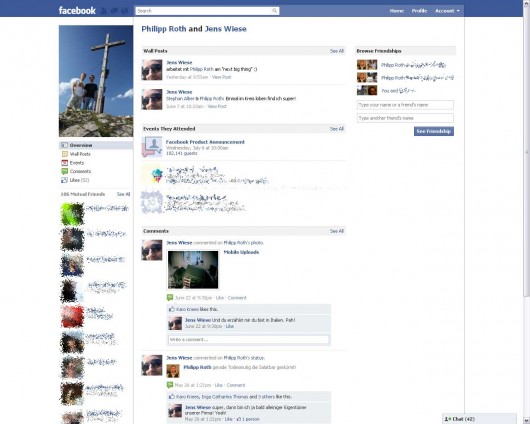Viewport: 530px width, 424px height.
Task: Open Facebook Product Announcement event
Action: tap(205, 142)
